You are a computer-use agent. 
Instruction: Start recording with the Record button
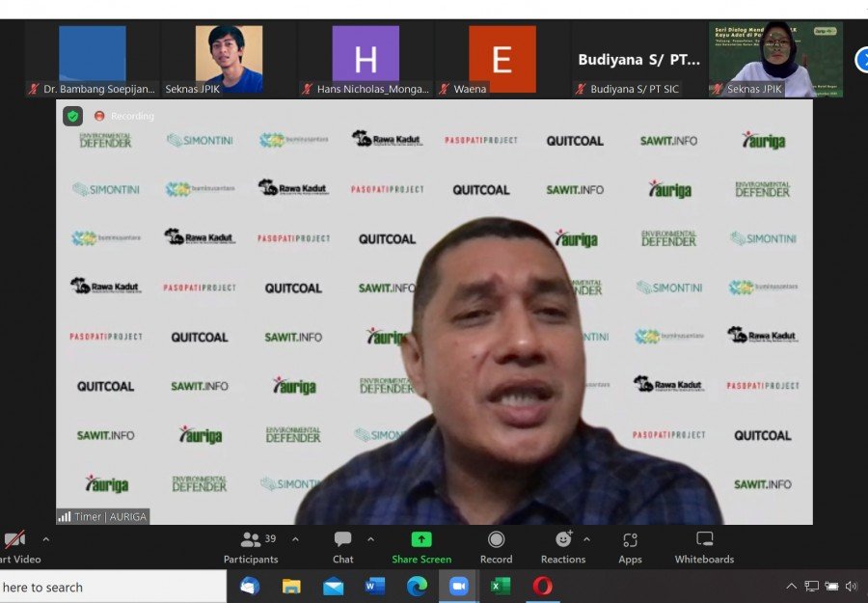(x=496, y=547)
